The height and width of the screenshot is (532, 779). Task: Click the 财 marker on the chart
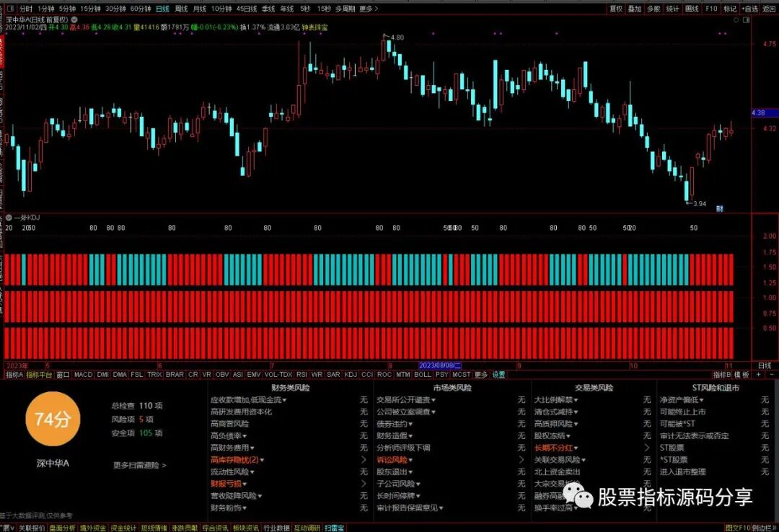click(x=719, y=208)
